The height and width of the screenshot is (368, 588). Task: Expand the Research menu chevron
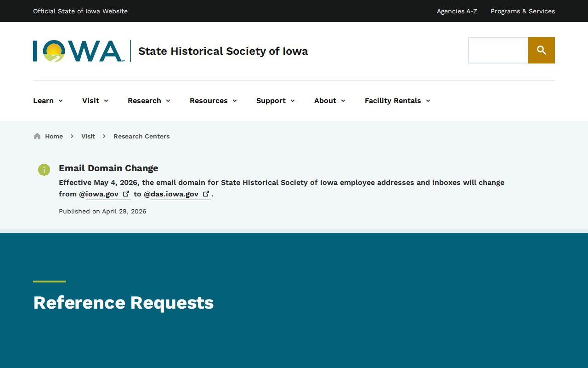tap(168, 101)
